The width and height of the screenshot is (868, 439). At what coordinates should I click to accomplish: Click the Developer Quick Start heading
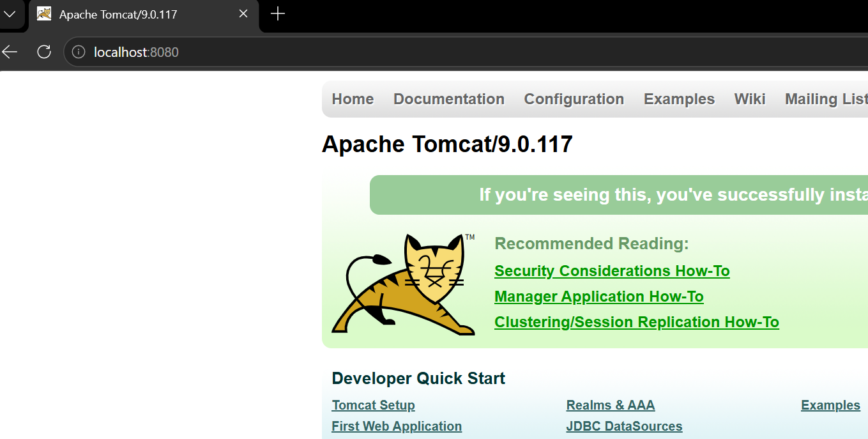pyautogui.click(x=418, y=378)
